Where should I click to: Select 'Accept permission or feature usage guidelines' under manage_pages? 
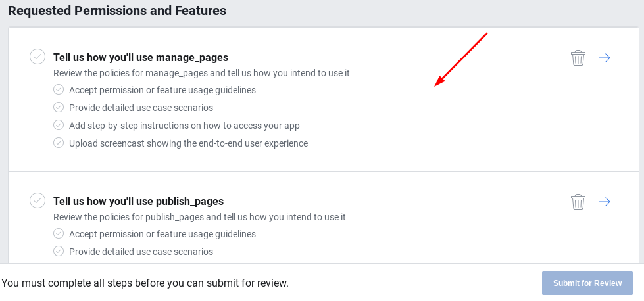click(162, 90)
